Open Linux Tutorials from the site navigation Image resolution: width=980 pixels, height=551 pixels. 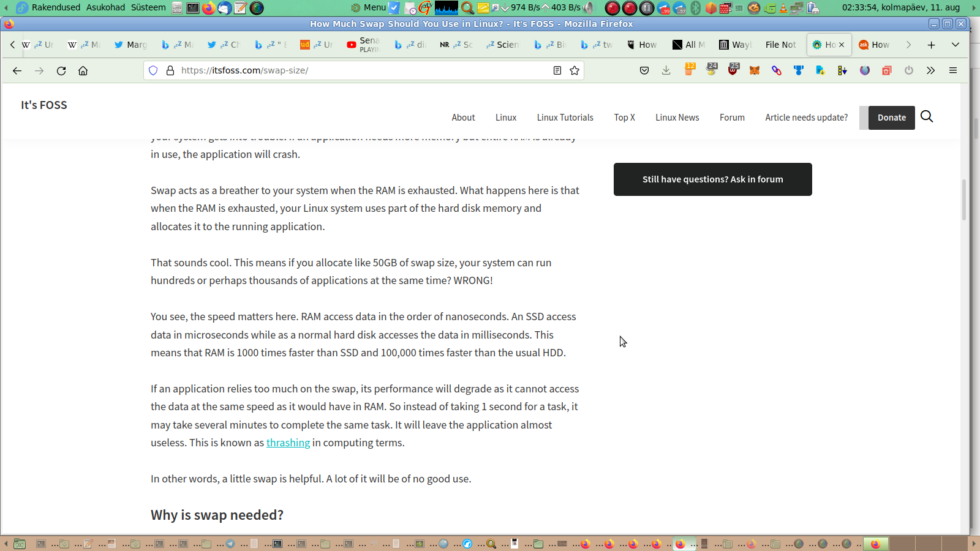tap(565, 118)
